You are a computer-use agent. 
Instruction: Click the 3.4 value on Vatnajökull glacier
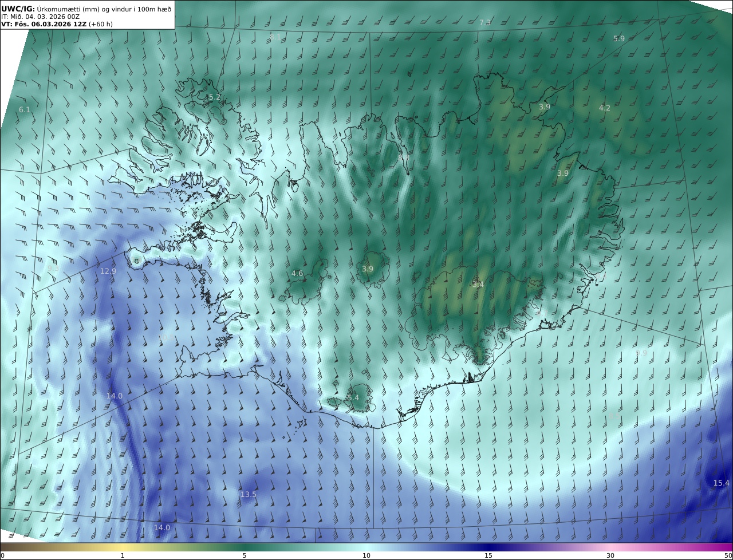point(478,285)
